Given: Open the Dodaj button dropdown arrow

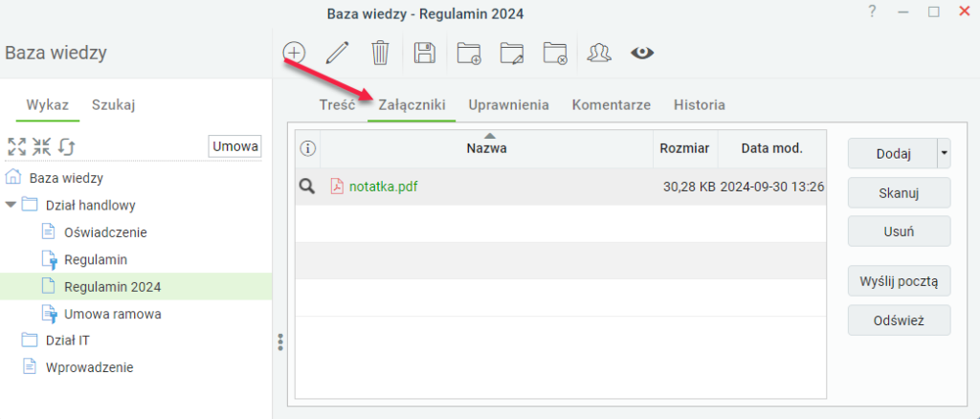Looking at the screenshot, I should [x=944, y=154].
